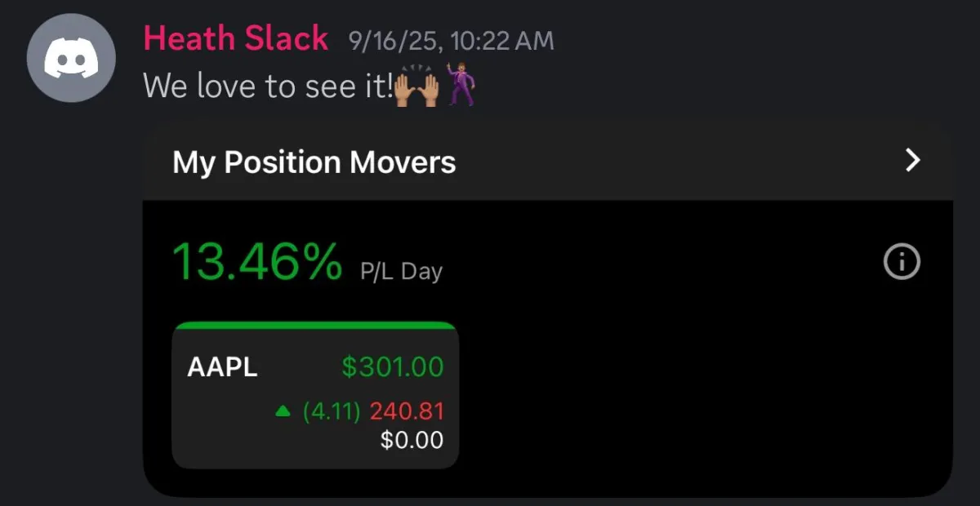
Task: Open the My Position Movers header
Action: tap(314, 162)
